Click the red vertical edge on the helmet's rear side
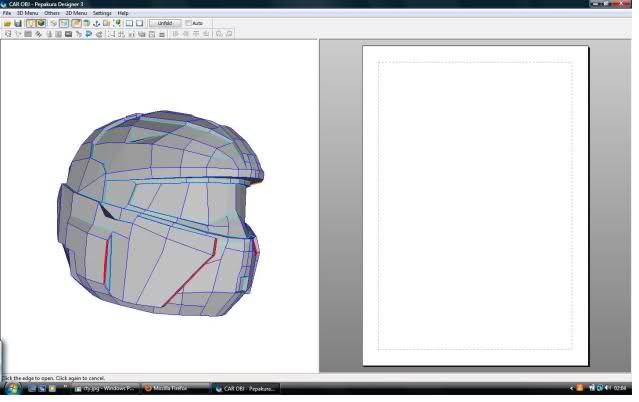639x402 pixels. (106, 261)
